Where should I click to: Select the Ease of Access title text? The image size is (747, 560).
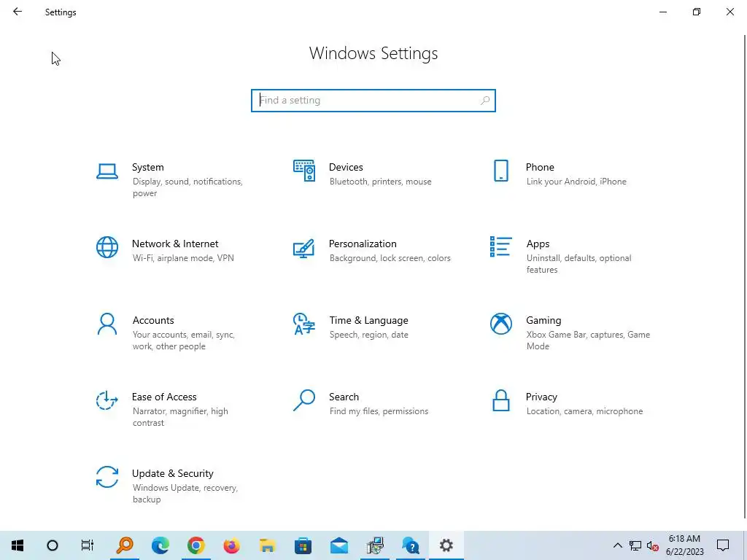pyautogui.click(x=164, y=397)
